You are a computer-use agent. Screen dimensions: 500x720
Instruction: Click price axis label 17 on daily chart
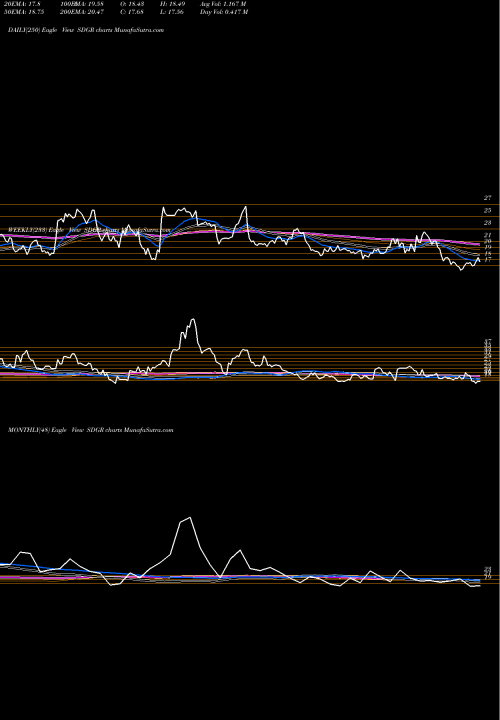[x=488, y=259]
